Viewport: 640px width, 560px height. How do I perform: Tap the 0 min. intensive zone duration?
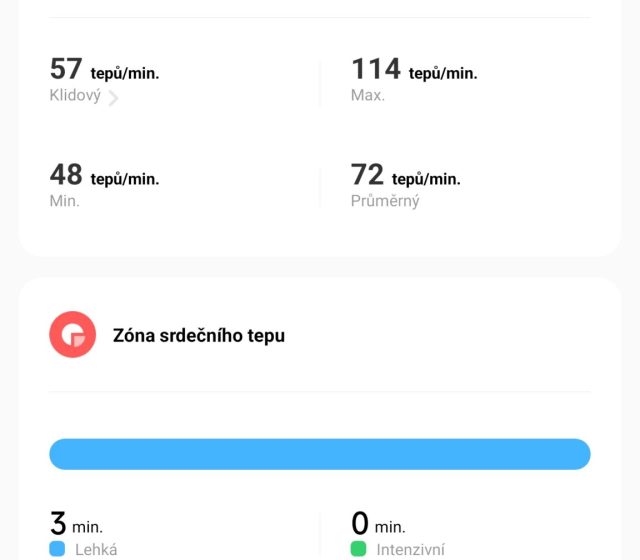coord(376,524)
